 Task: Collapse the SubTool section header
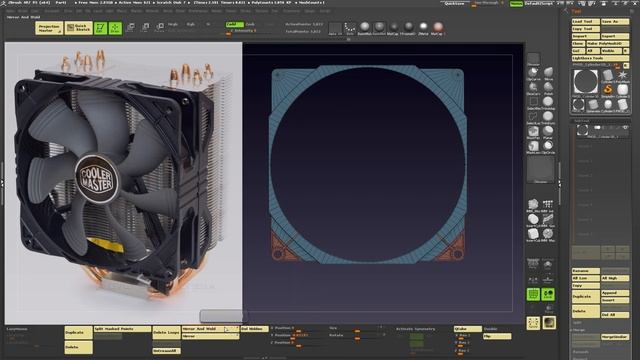pyautogui.click(x=582, y=121)
